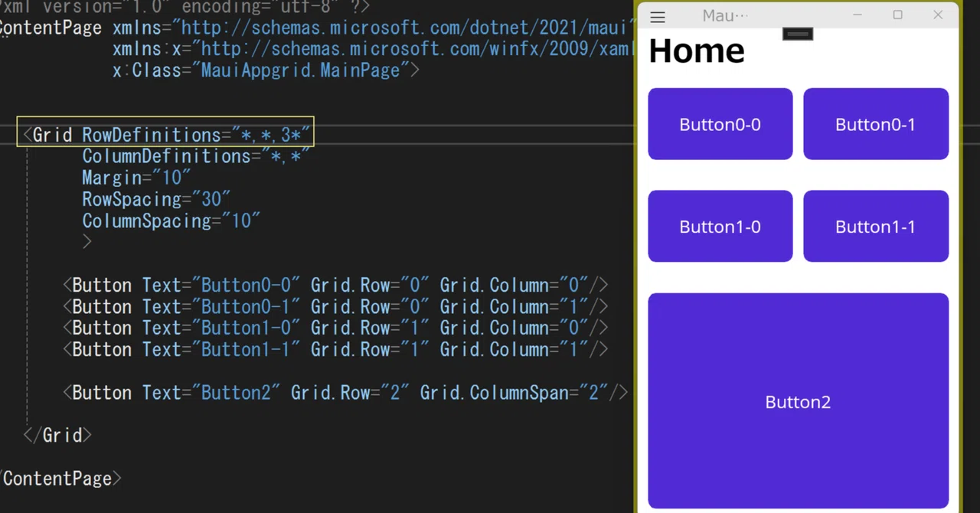Click the ColumnDefinitions attribute in code
The image size is (980, 513).
click(x=196, y=156)
